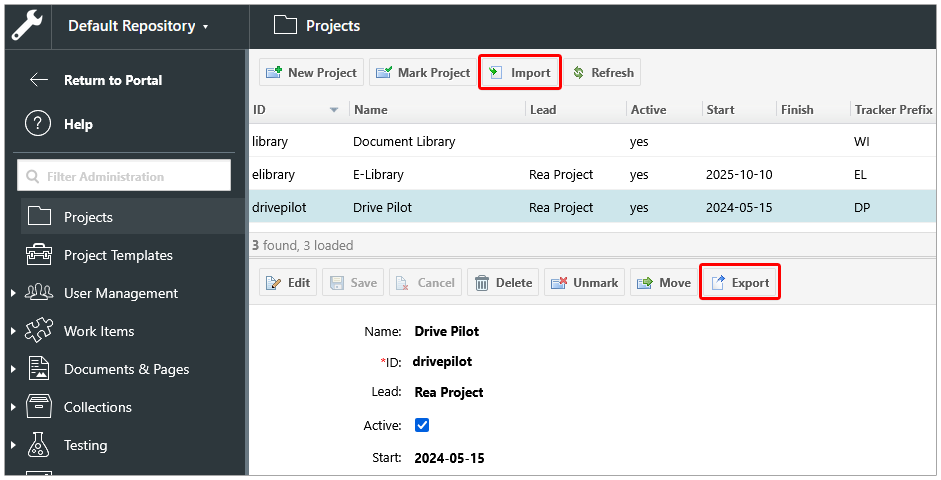The image size is (941, 480).
Task: Open Help from the sidebar
Action: coord(79,124)
